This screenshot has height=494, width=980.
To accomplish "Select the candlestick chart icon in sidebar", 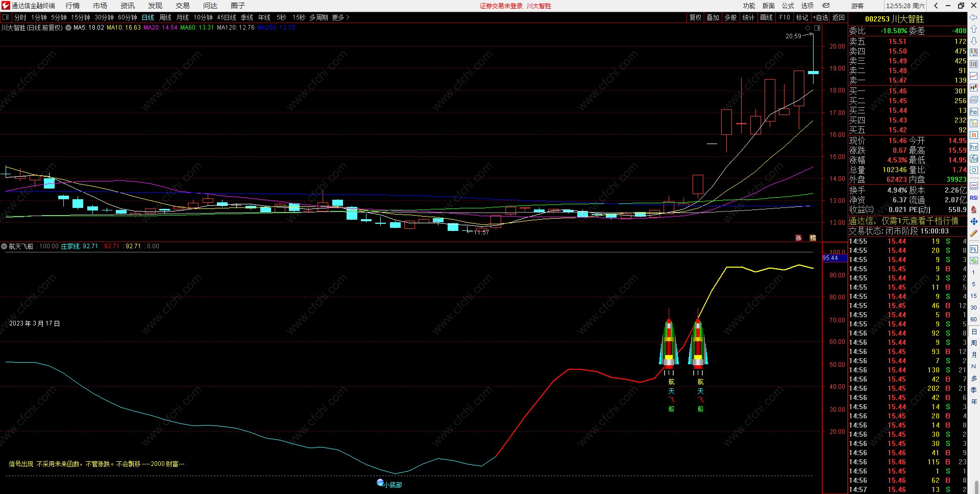I will coord(974,88).
